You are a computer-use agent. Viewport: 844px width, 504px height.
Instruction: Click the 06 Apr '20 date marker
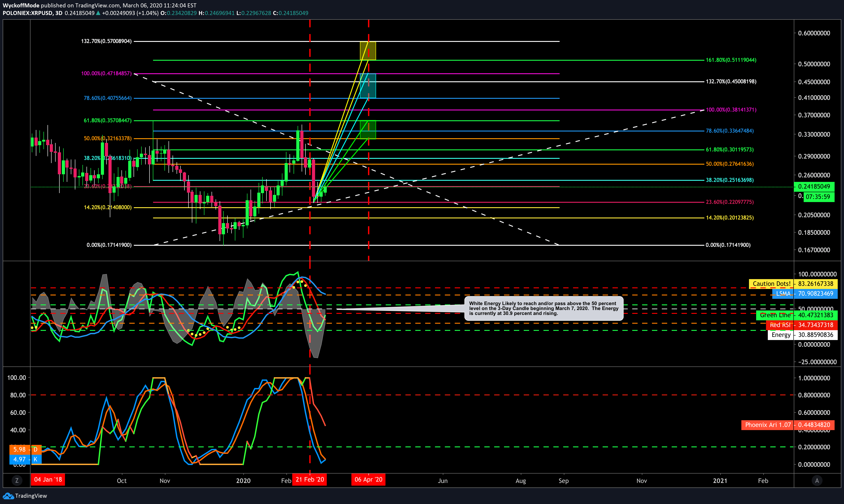pyautogui.click(x=368, y=480)
